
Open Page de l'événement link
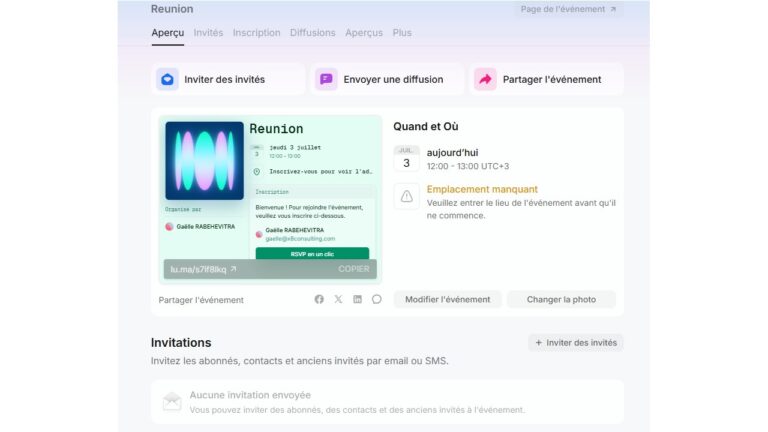click(x=568, y=9)
